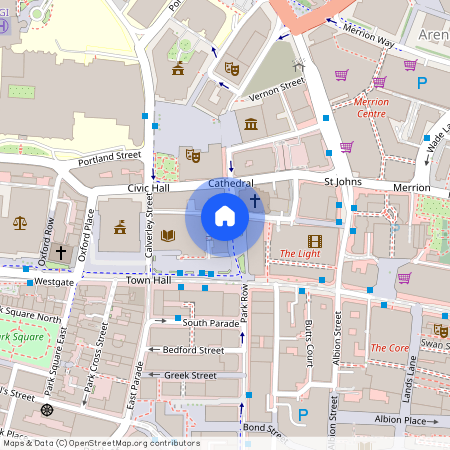
Task: Click the cathedral cross icon beside the home marker
Action: pyautogui.click(x=255, y=201)
